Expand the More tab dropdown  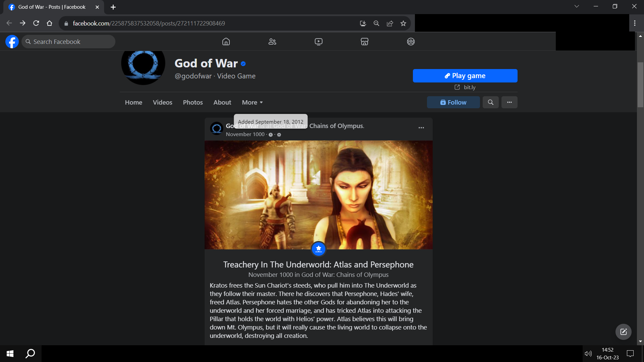(252, 102)
